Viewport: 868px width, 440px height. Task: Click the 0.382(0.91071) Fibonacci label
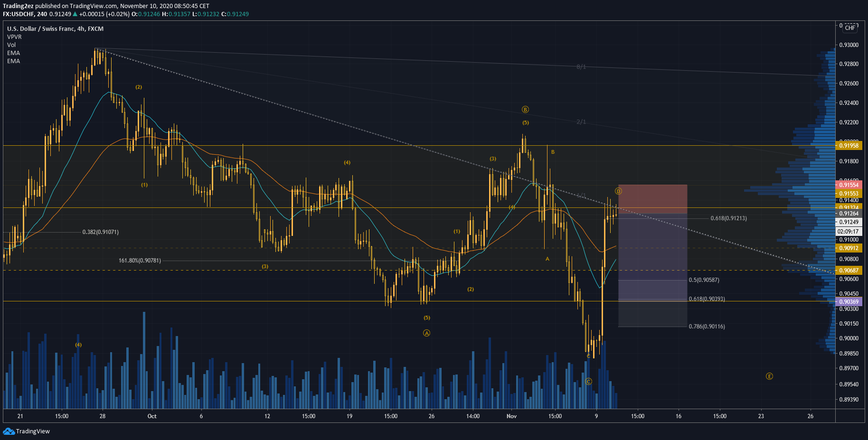click(101, 232)
